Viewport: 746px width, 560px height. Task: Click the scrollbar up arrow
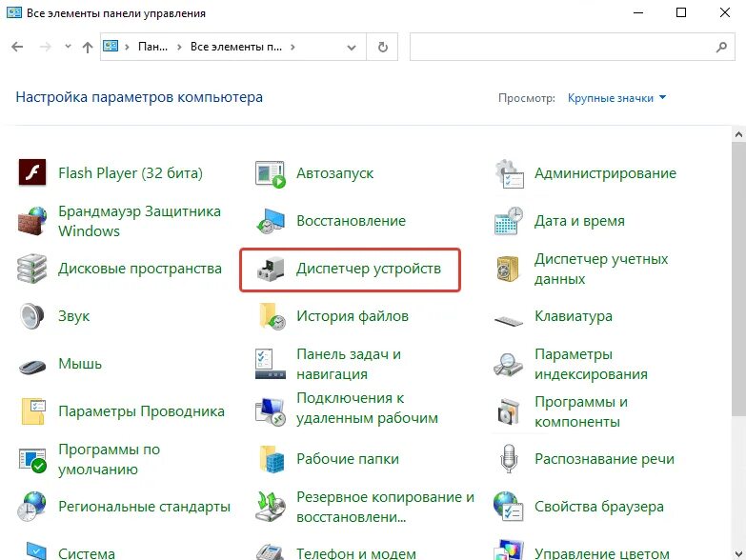(738, 134)
